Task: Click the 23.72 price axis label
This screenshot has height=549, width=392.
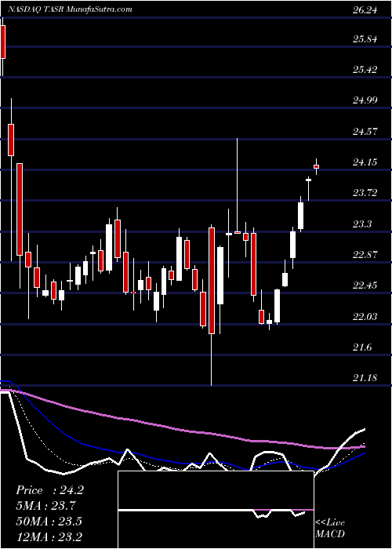Action: [365, 193]
